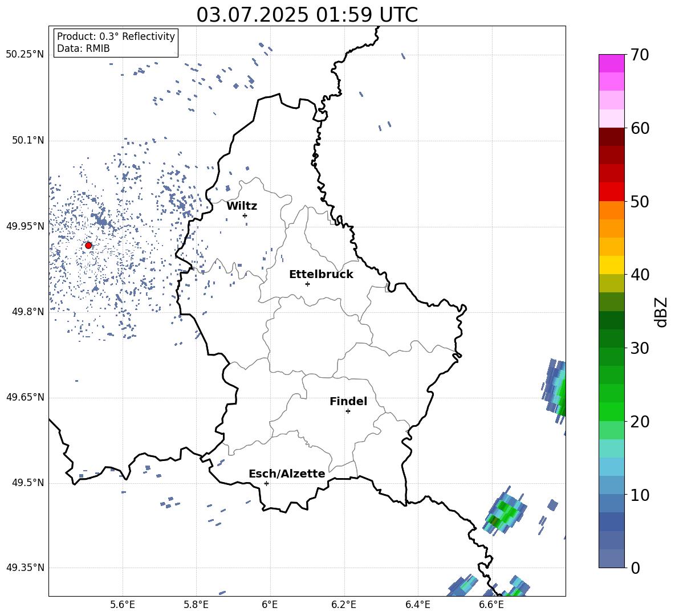675x616 pixels.
Task: Click the Findel station cross marker
Action: pyautogui.click(x=348, y=411)
